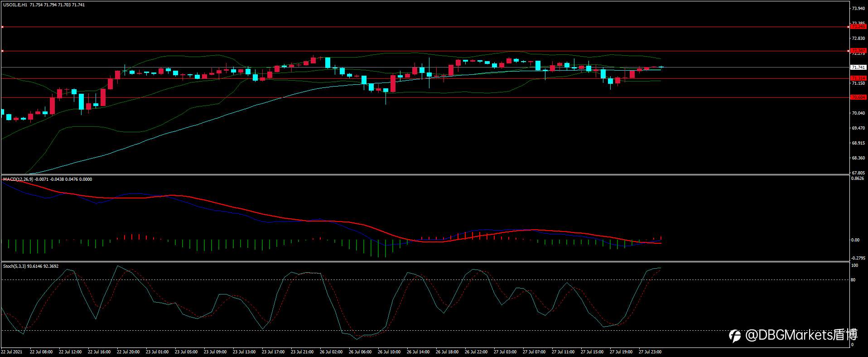Click the USOIL.E,H1 chart symbol title

click(15, 5)
